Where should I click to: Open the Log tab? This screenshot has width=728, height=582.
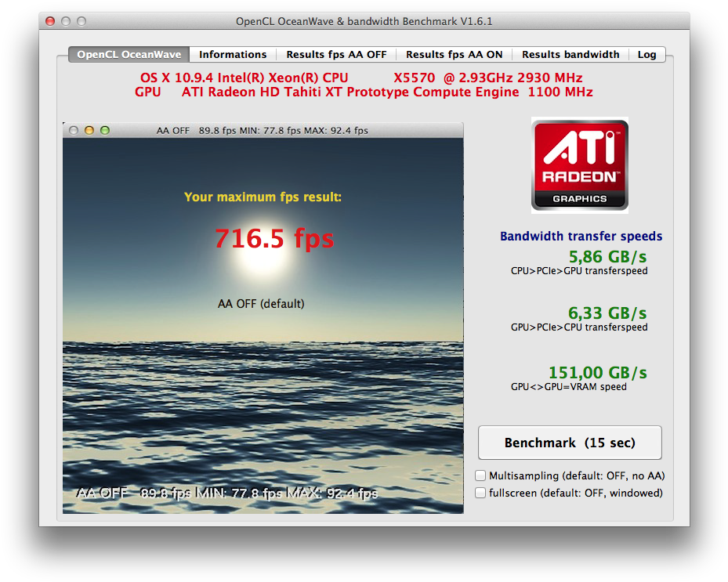(647, 54)
